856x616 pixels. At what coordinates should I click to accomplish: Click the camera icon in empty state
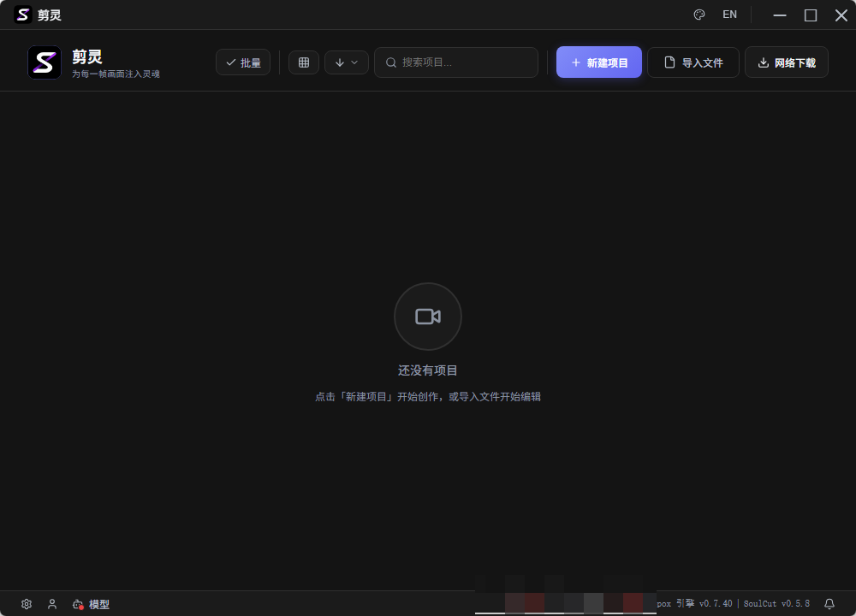[x=428, y=317]
